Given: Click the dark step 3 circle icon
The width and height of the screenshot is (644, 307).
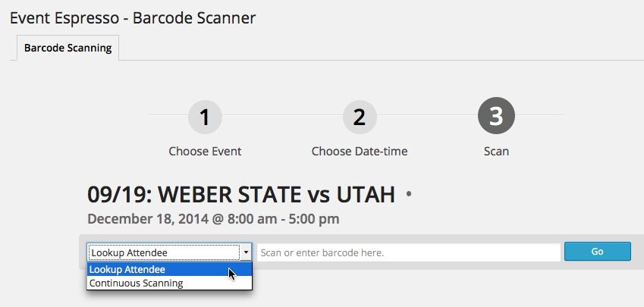Looking at the screenshot, I should click(x=496, y=117).
